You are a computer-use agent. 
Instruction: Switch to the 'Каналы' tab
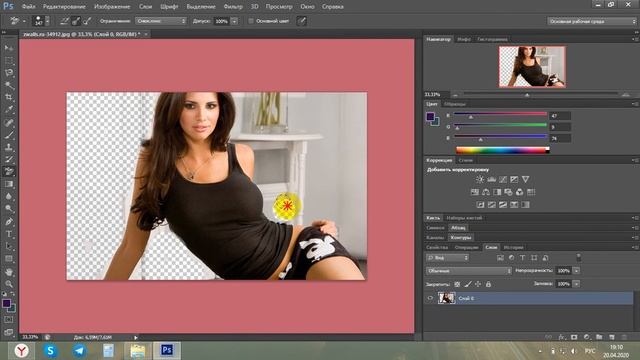pos(435,238)
